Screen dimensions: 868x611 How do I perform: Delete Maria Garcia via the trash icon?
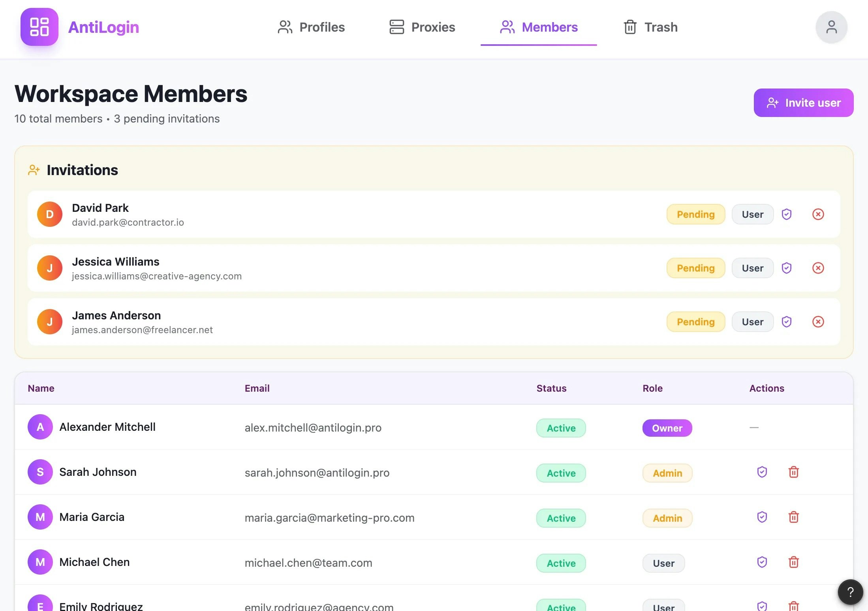(x=794, y=517)
